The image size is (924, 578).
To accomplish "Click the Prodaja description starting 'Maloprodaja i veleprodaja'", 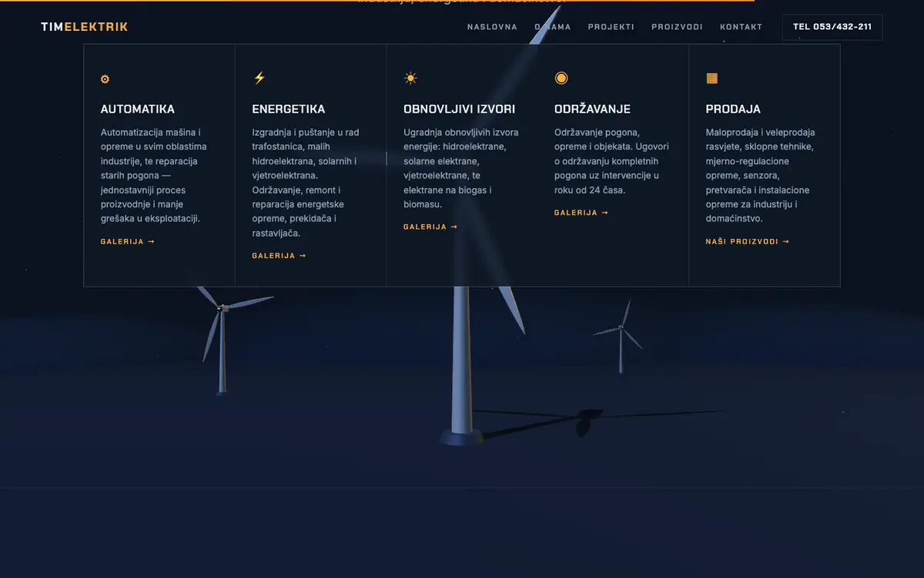I will tap(761, 176).
